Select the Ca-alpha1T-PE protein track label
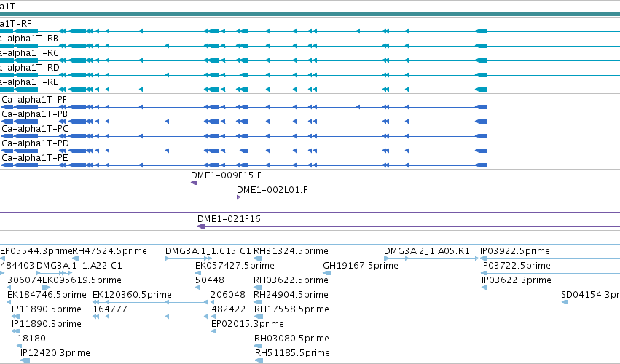 [35, 158]
